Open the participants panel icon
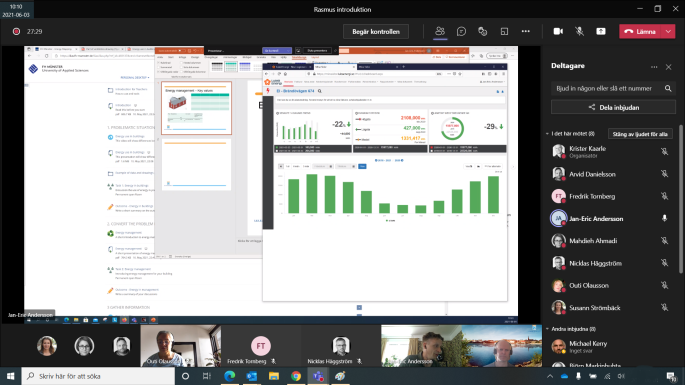Image resolution: width=685 pixels, height=385 pixels. (x=440, y=31)
